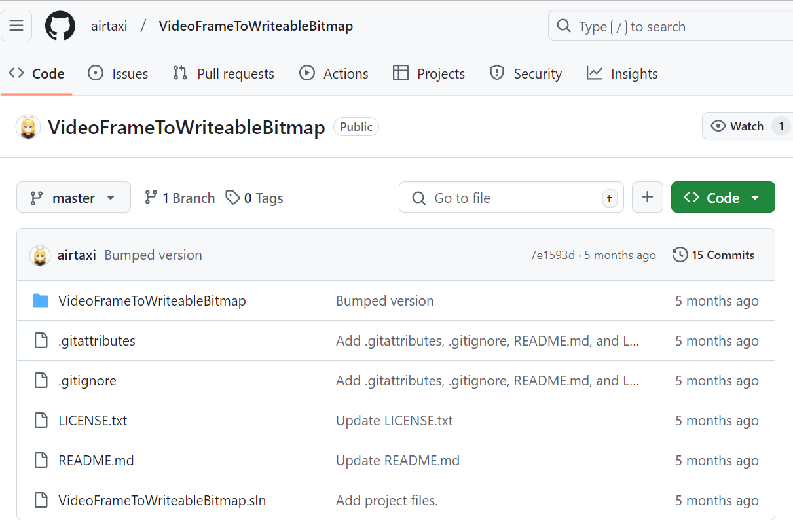Click the 7e1593d commit hash

552,255
